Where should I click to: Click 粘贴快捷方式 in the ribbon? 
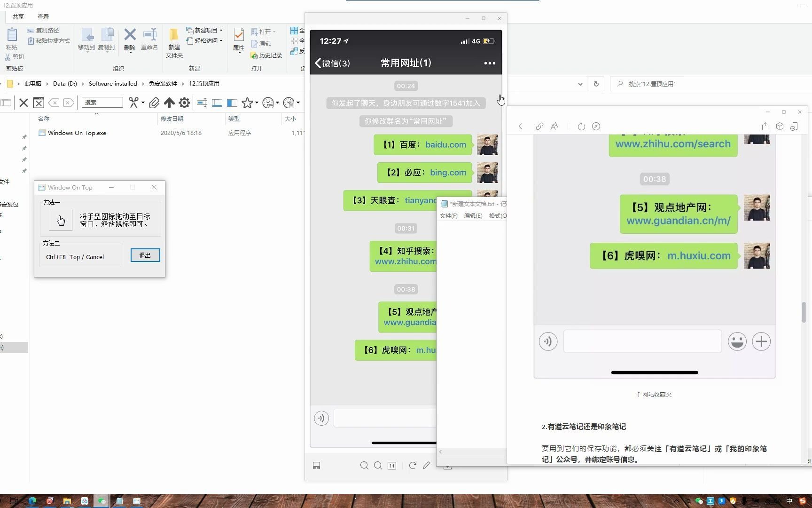[49, 41]
